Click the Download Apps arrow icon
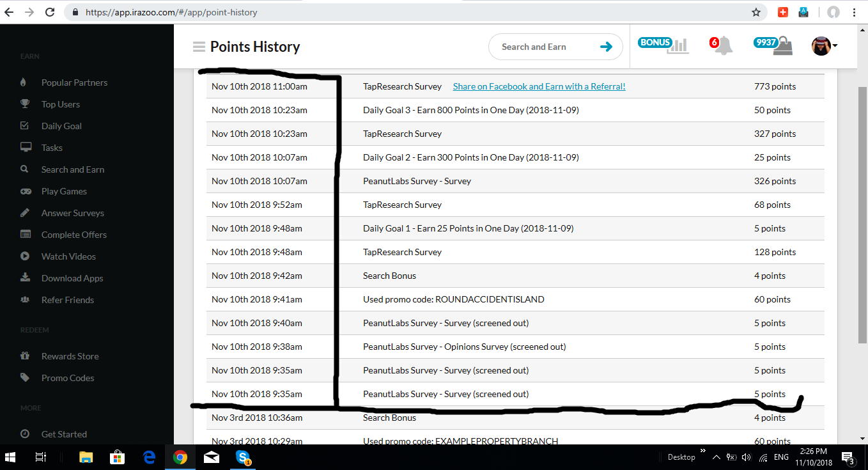The width and height of the screenshot is (868, 470). coord(25,278)
